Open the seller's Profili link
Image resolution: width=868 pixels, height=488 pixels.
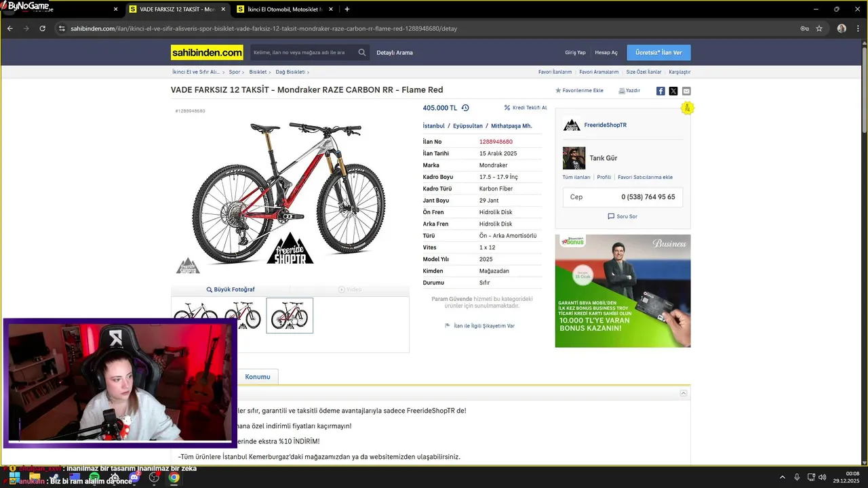tap(604, 177)
